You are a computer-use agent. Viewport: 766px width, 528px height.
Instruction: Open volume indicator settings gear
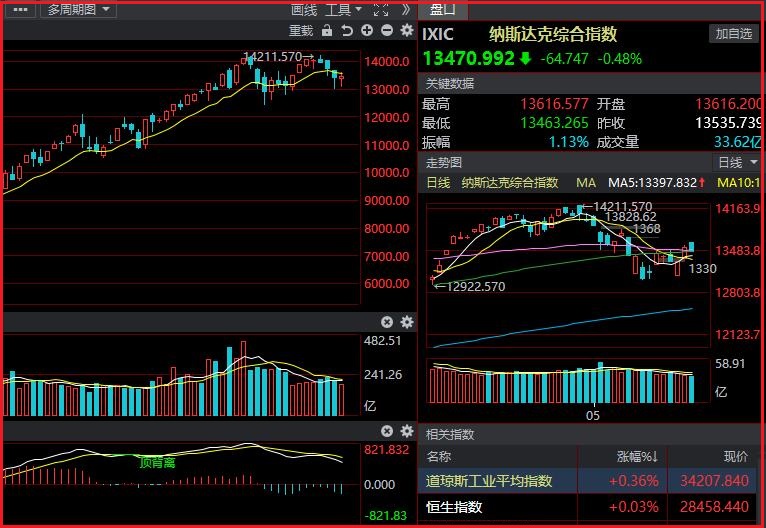click(x=407, y=322)
